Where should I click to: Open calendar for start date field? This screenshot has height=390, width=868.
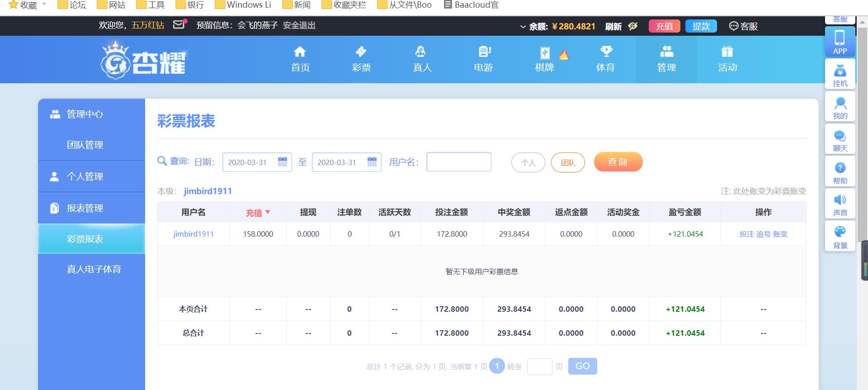coord(283,162)
